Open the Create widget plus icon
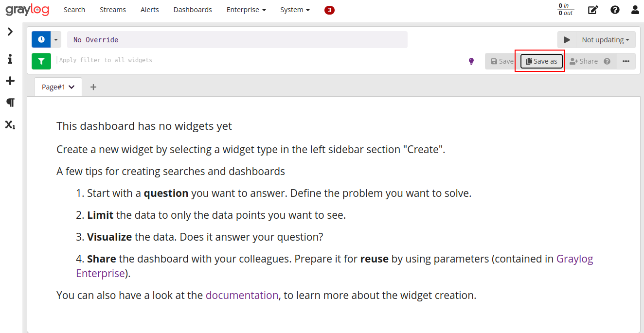Screen dimensions: 644x333 [10, 81]
